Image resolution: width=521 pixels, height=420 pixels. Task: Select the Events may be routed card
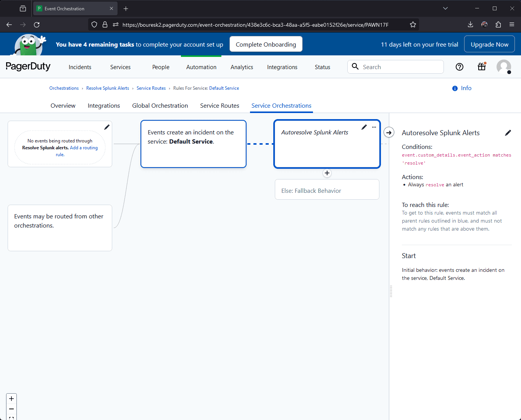click(x=60, y=228)
